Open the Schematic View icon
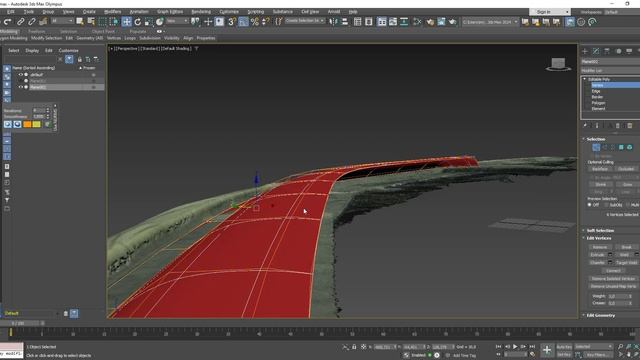 click(404, 22)
